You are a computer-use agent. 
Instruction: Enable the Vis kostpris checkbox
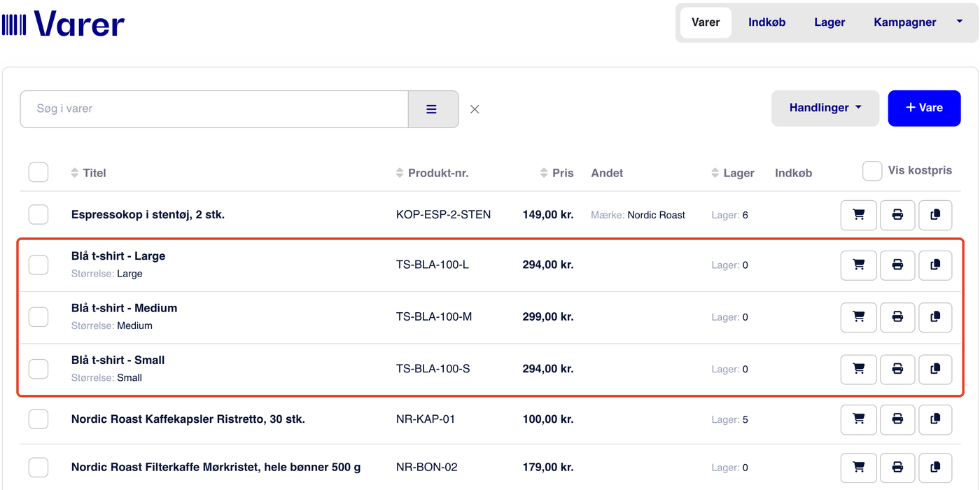point(872,171)
